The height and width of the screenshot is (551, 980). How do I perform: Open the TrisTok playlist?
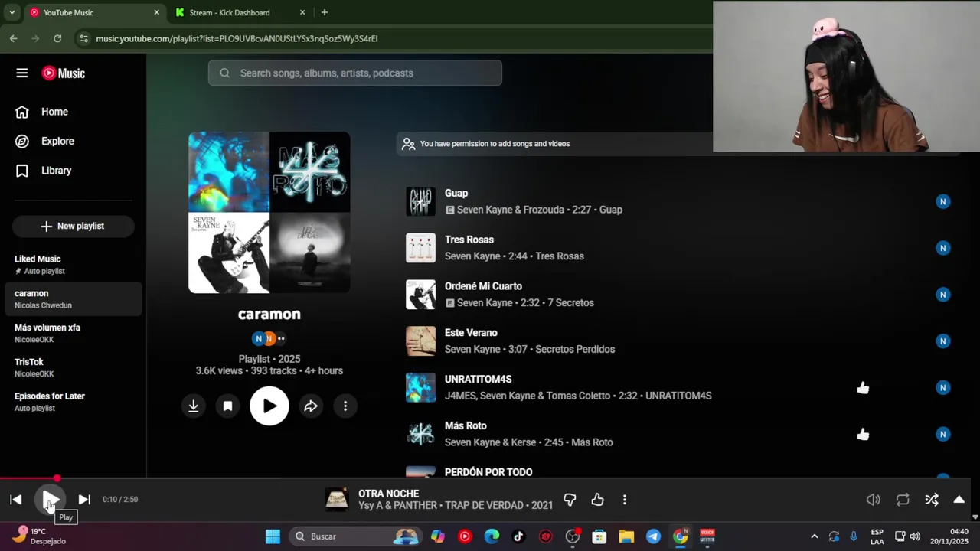coord(73,367)
